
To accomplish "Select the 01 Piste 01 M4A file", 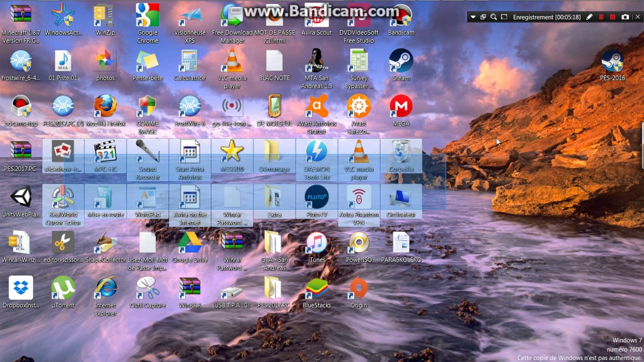I will (x=63, y=61).
